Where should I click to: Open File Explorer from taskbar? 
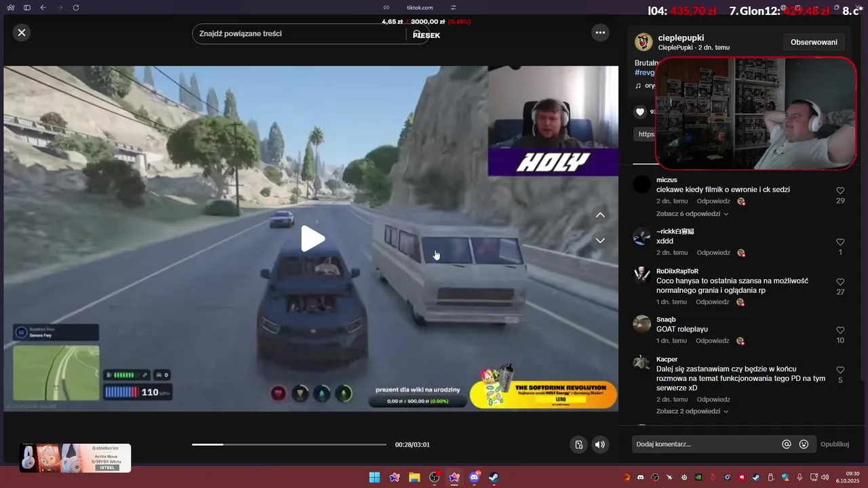(x=414, y=477)
